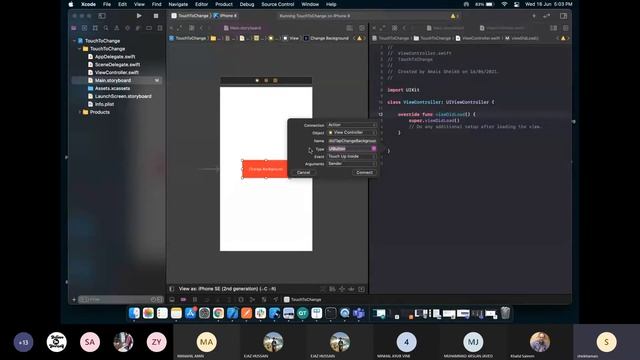Image resolution: width=640 pixels, height=360 pixels.
Task: Open the Debug menu
Action: [x=247, y=4]
